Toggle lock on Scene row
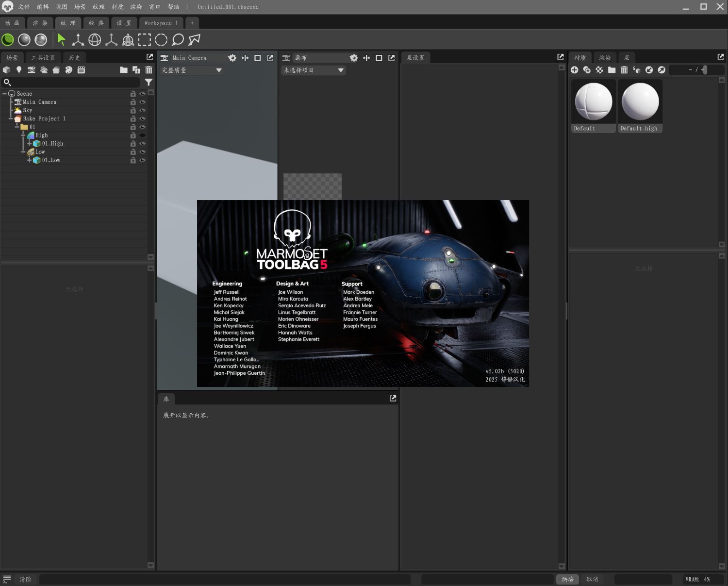Image resolution: width=728 pixels, height=586 pixels. (133, 94)
